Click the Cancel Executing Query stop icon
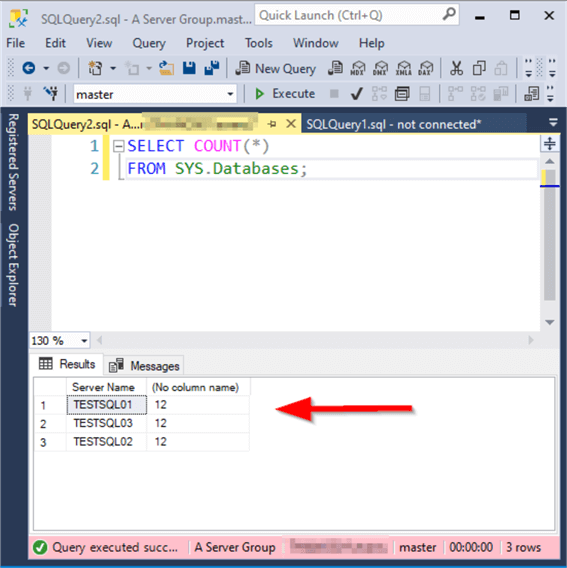This screenshot has height=568, width=567. (334, 94)
